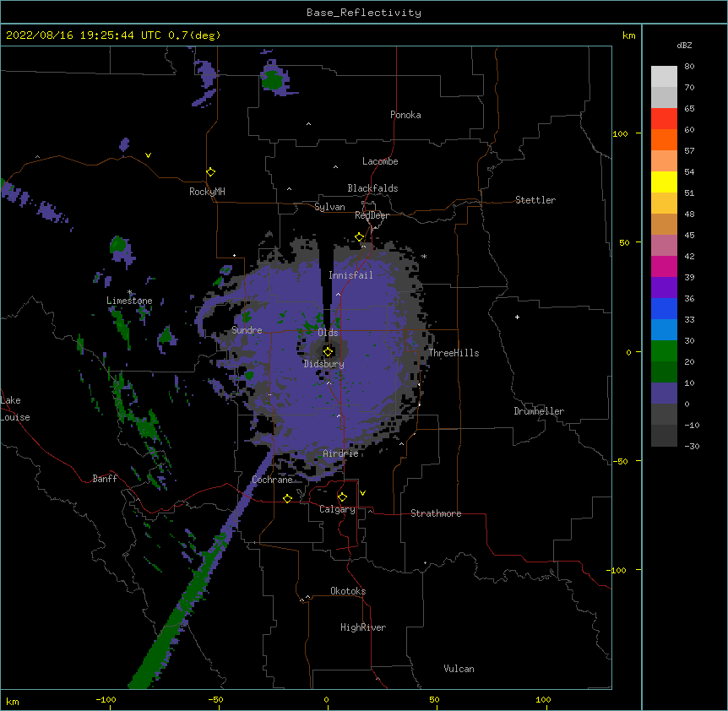Choose the blue 33-36 dBZ legend swatch

(664, 308)
